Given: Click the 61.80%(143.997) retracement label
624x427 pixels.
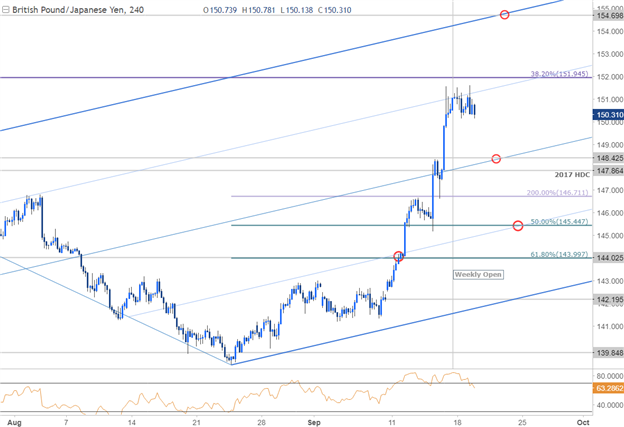Looking at the screenshot, I should [x=559, y=254].
